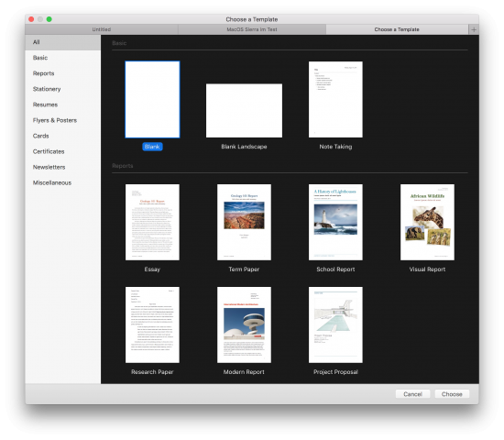Add a new tab with plus button
This screenshot has height=440, width=504.
474,29
